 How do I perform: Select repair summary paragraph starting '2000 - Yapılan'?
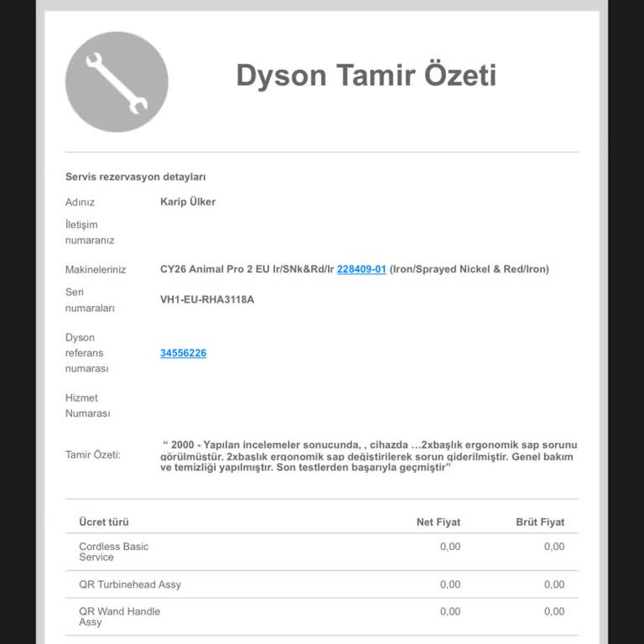(369, 456)
